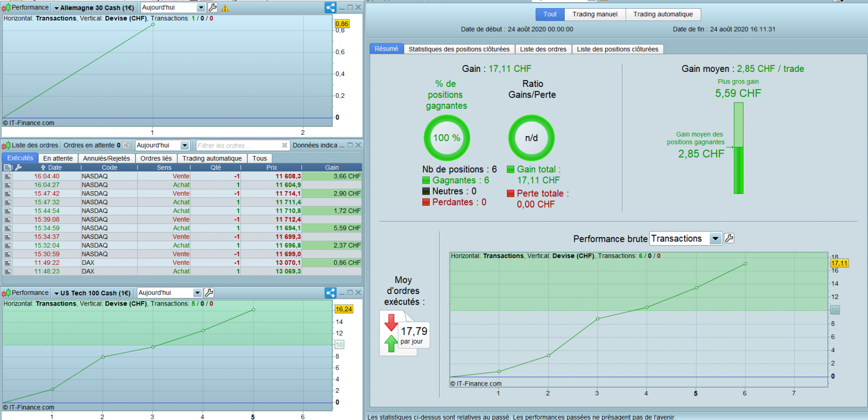This screenshot has height=420, width=868.
Task: Click share icon in US Tech 100 panel
Action: click(330, 293)
